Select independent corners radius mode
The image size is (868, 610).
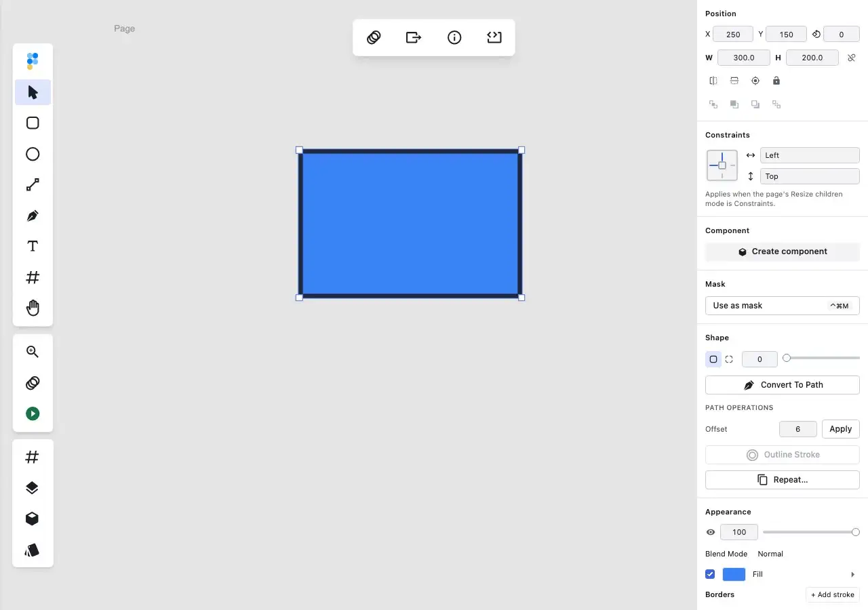point(729,359)
